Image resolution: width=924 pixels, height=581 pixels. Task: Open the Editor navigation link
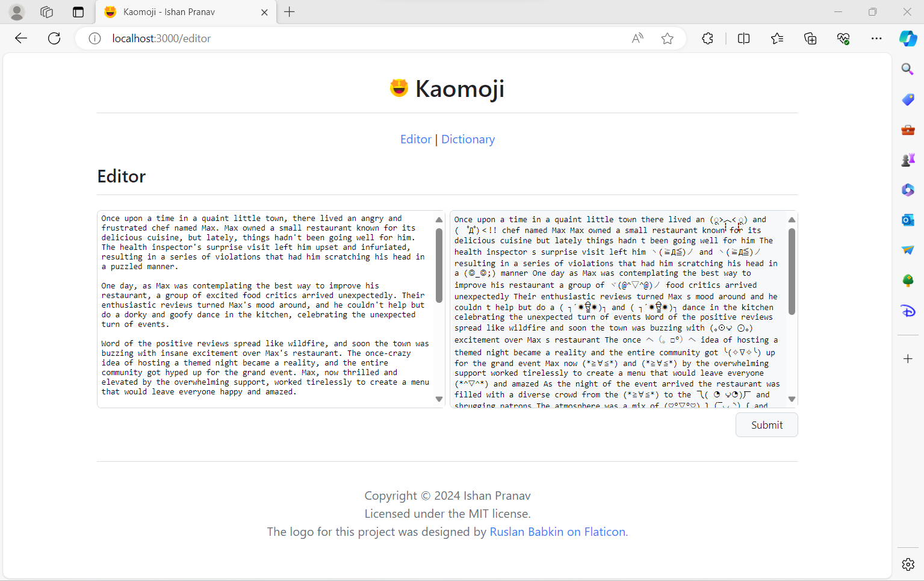(x=416, y=139)
